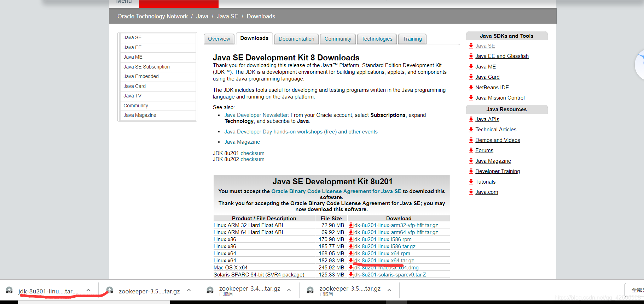
Task: Open Java SE Subscription sidebar item
Action: (x=157, y=67)
